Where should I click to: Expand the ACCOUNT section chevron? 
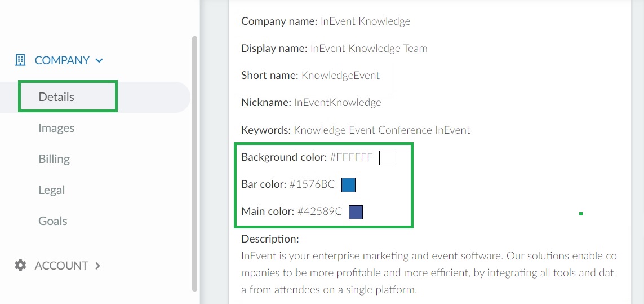[x=97, y=266]
